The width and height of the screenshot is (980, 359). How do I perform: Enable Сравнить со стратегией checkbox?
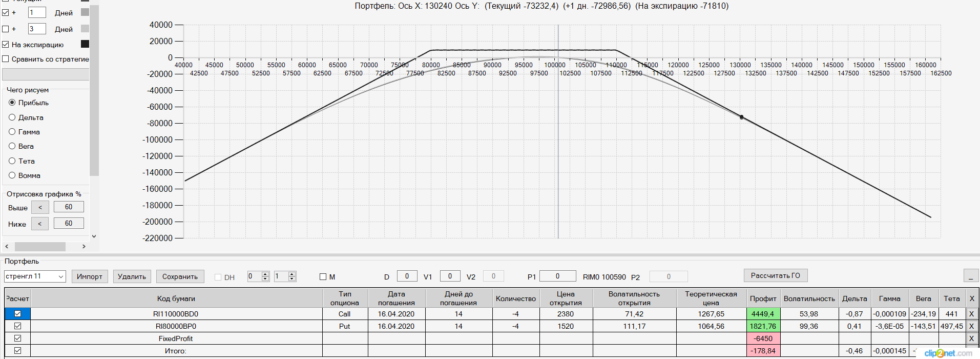click(6, 59)
